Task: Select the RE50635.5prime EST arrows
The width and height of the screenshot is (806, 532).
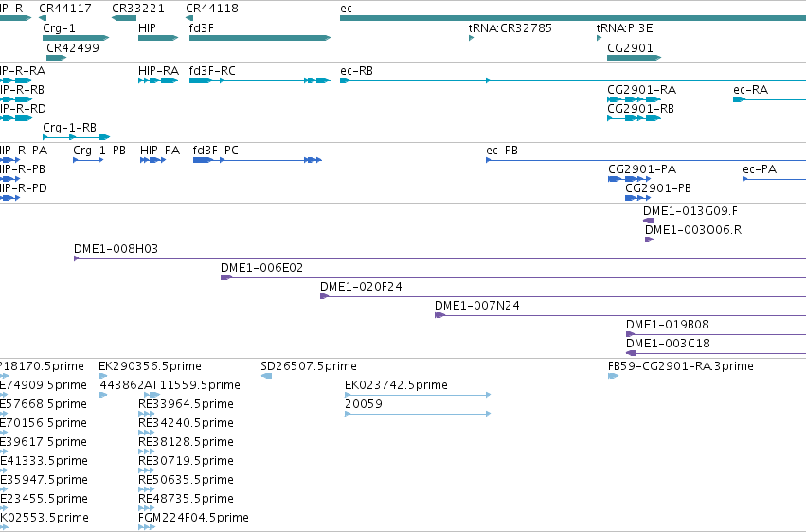Action: coord(147,490)
